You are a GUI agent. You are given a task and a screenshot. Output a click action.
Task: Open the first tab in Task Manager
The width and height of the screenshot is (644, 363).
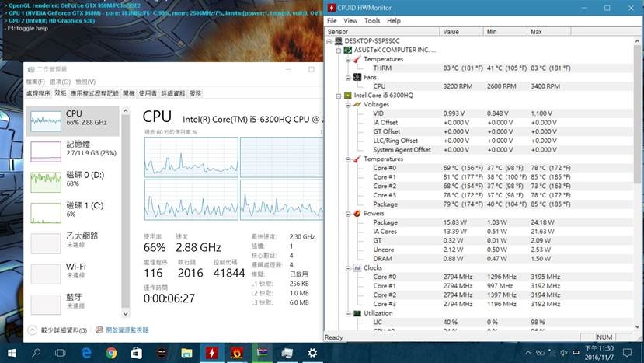point(38,94)
